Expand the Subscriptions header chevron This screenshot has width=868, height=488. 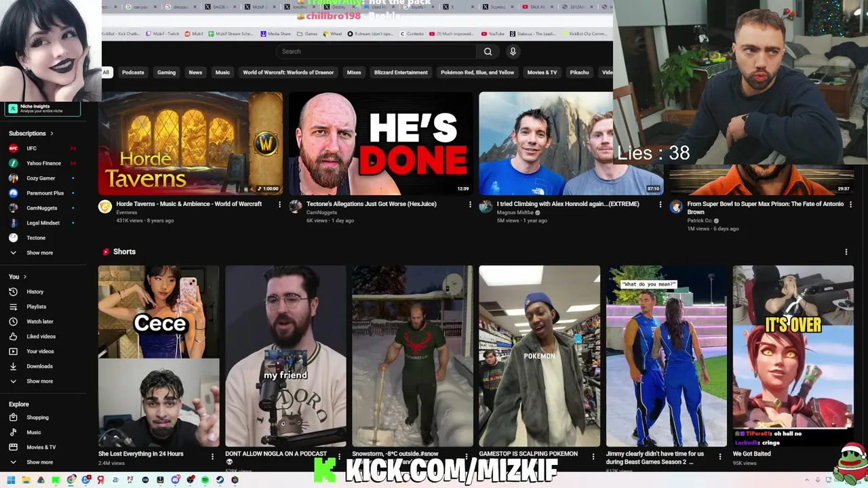tap(52, 134)
